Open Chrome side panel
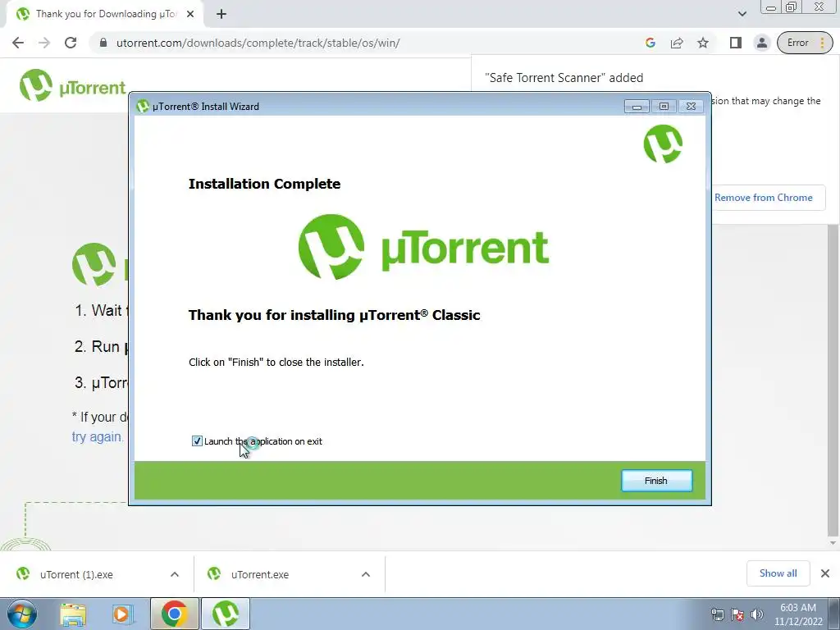This screenshot has width=840, height=630. pos(736,43)
